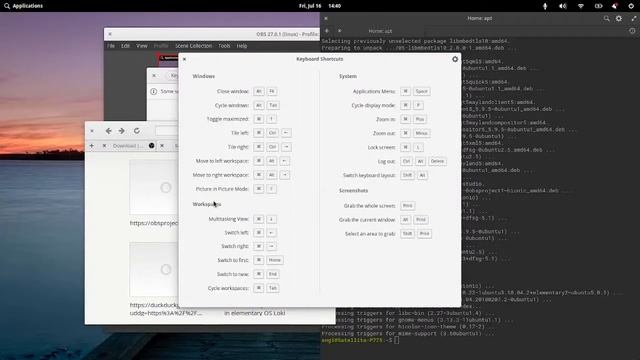This screenshot has width=640, height=360.
Task: Open the Tools menu in OBS
Action: click(x=224, y=46)
